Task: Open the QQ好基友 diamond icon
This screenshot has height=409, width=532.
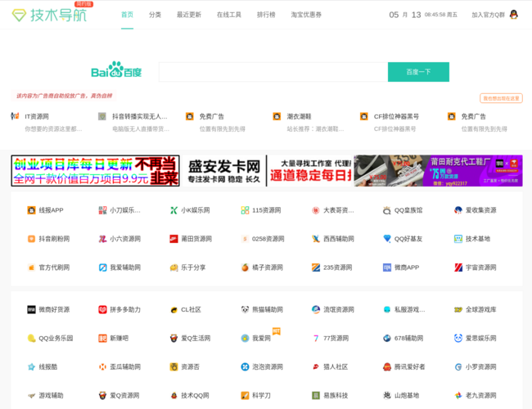Action: click(387, 239)
